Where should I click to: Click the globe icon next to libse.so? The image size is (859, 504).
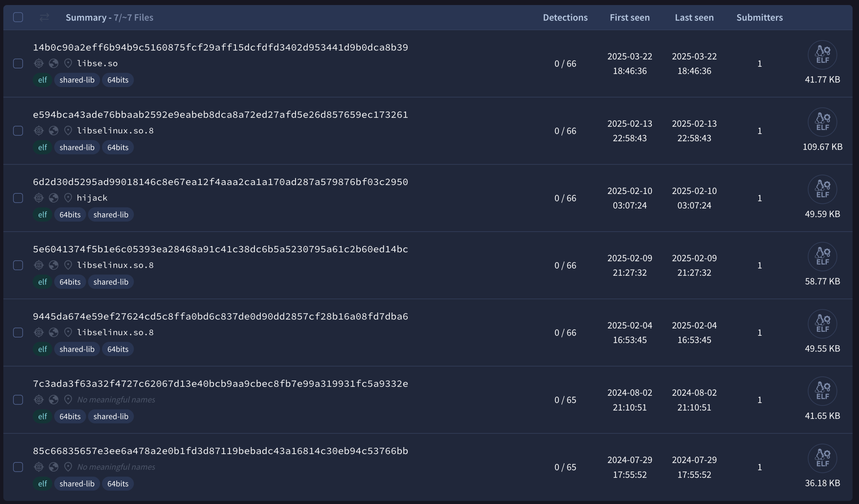coord(54,63)
